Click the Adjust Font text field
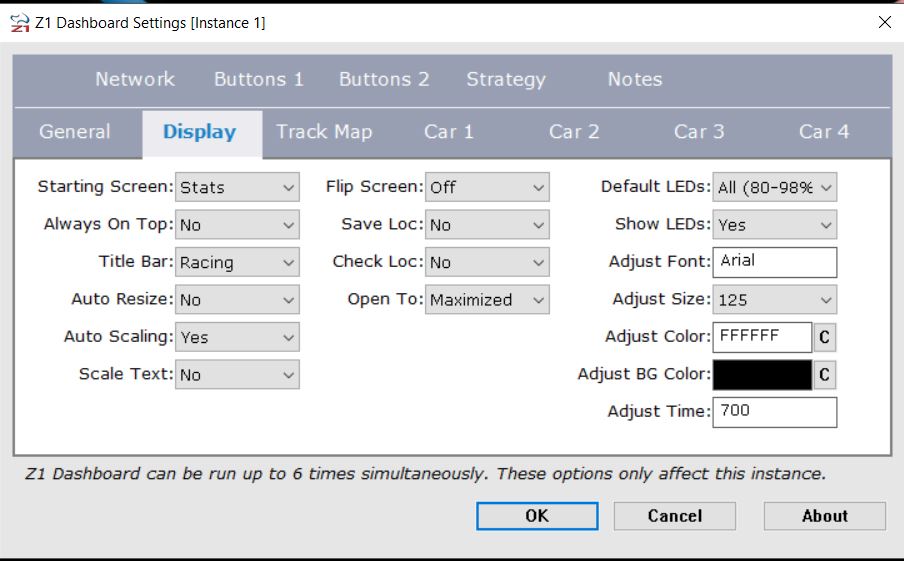 coord(775,262)
